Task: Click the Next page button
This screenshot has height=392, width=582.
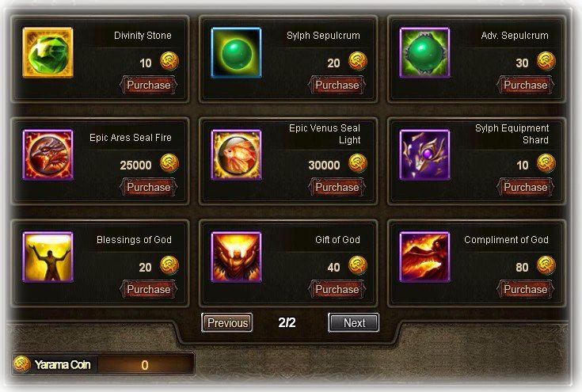Action: tap(354, 322)
